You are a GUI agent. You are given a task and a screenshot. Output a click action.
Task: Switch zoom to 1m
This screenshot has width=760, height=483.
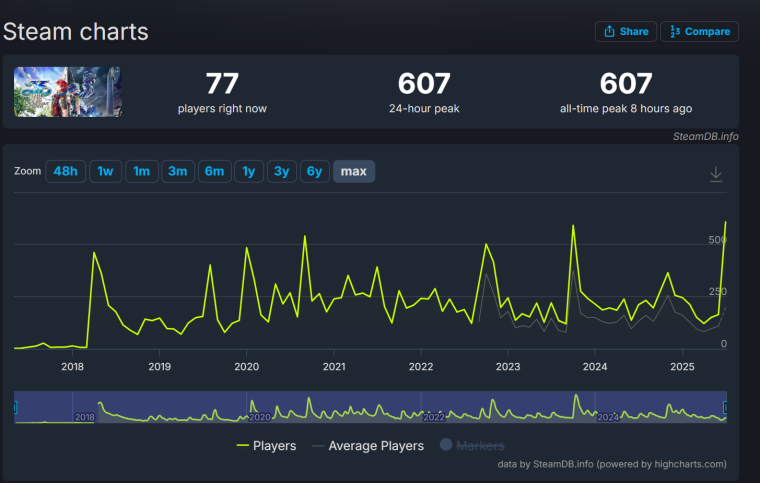(x=142, y=171)
